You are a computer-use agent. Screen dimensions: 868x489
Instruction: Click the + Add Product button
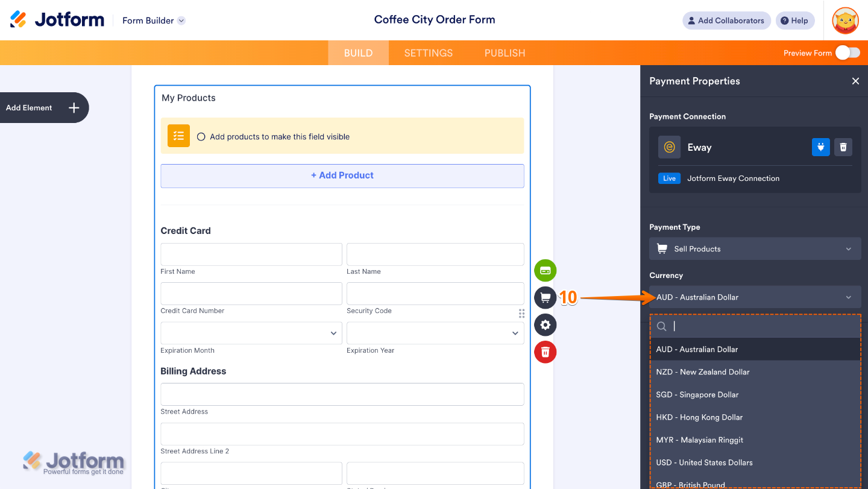pos(342,175)
